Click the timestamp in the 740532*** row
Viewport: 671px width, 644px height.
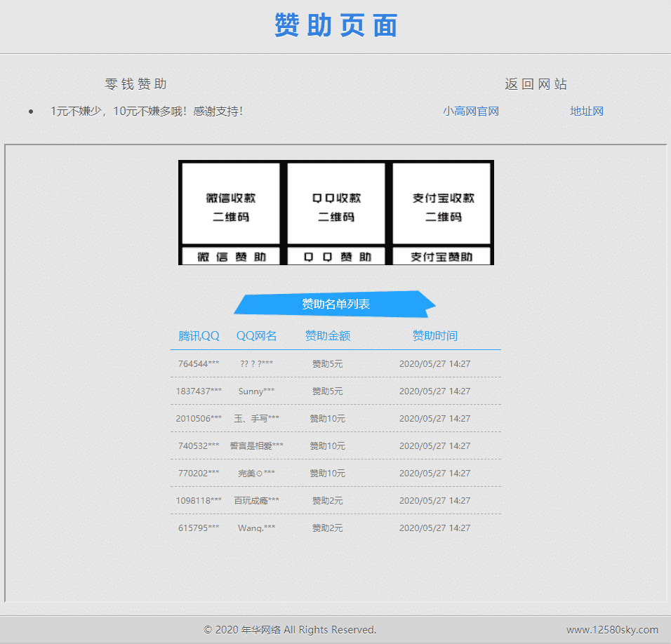tap(434, 446)
